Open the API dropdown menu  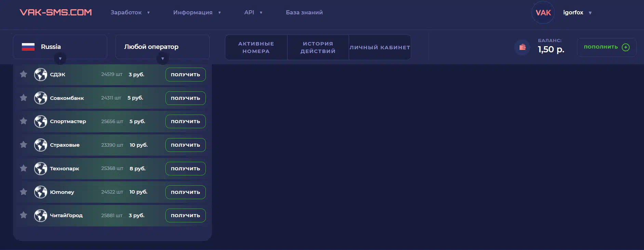(x=253, y=12)
